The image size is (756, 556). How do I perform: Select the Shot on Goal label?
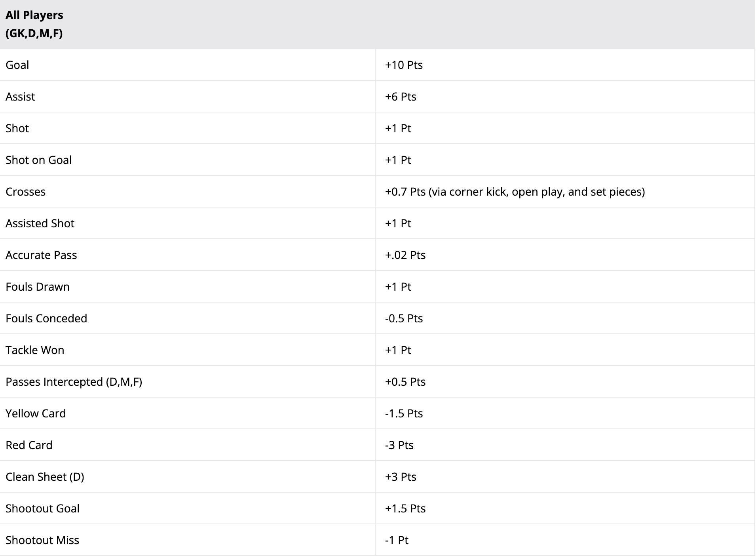[39, 160]
